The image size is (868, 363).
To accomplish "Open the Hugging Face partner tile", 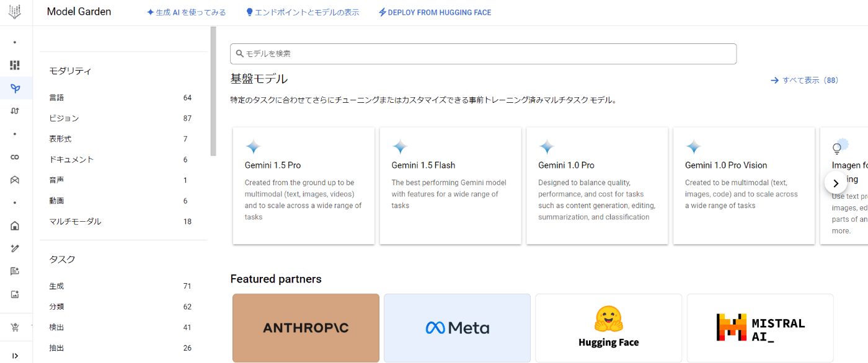I will tap(608, 328).
